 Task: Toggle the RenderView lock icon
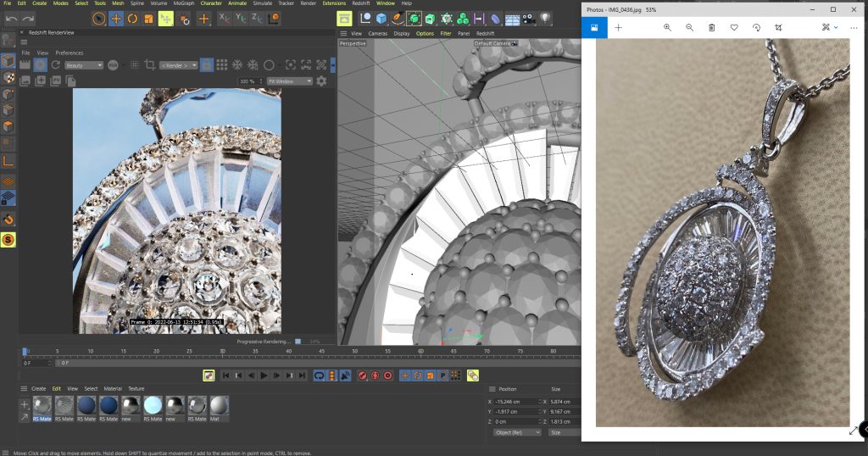pyautogui.click(x=206, y=65)
